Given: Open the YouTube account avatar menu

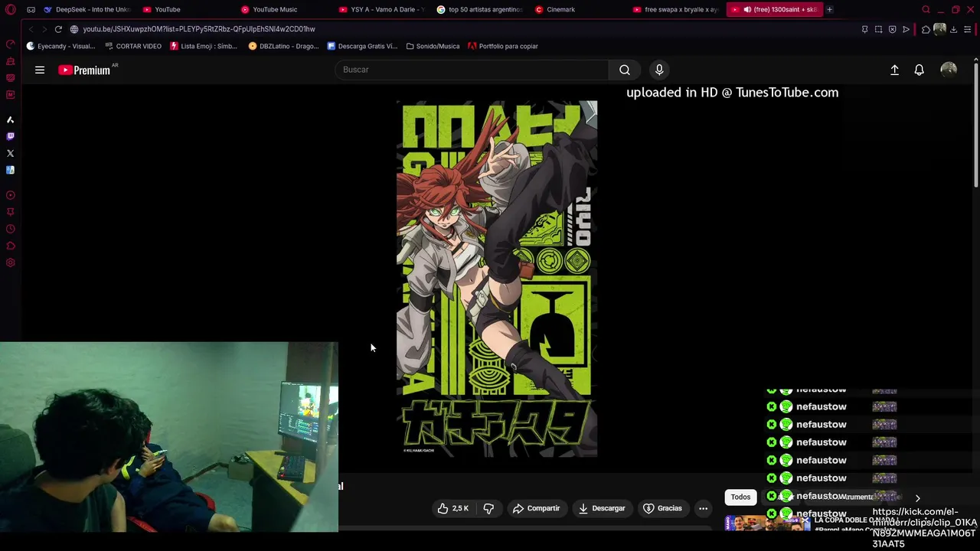Looking at the screenshot, I should 949,70.
